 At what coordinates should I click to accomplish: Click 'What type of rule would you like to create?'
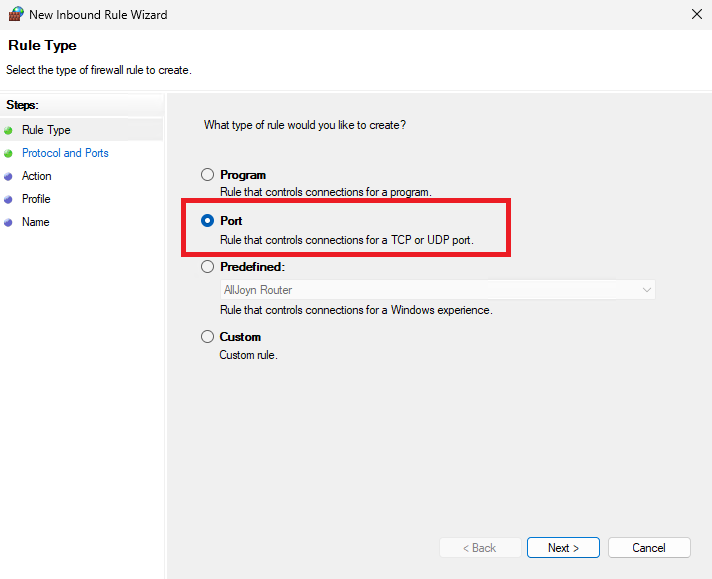(305, 125)
